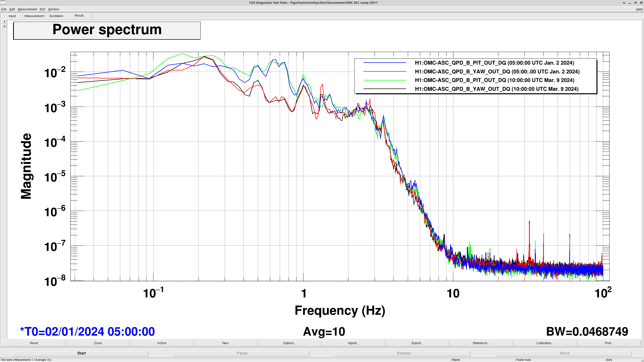The height and width of the screenshot is (362, 644).
Task: Open the plot Options dialog
Action: (289, 343)
